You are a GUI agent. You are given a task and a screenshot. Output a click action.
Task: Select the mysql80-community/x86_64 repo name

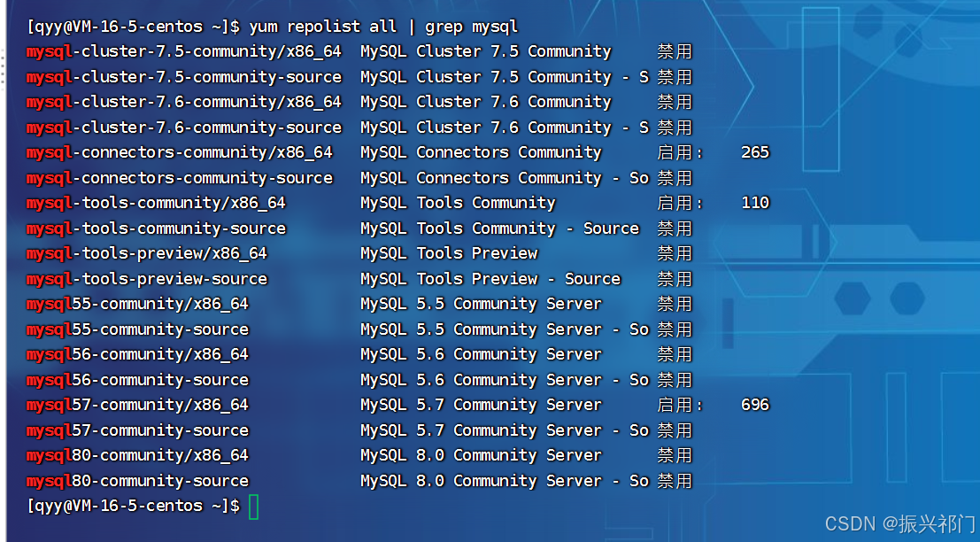(x=137, y=456)
